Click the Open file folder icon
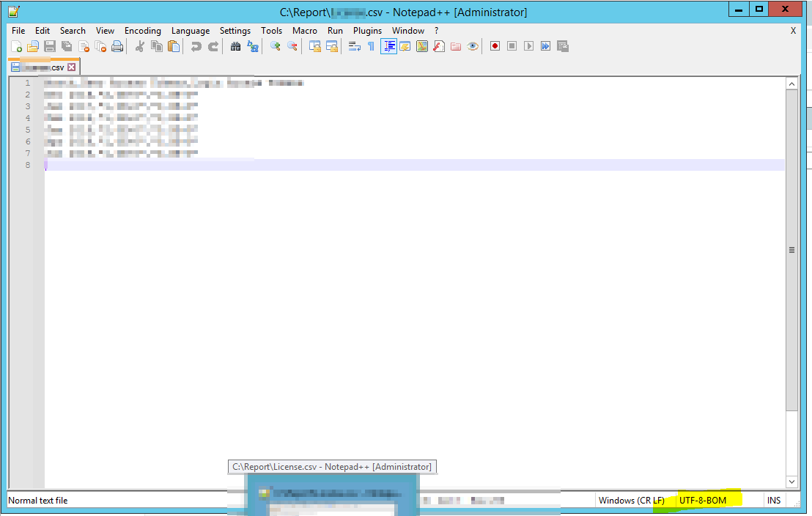The image size is (812, 516). click(x=33, y=47)
